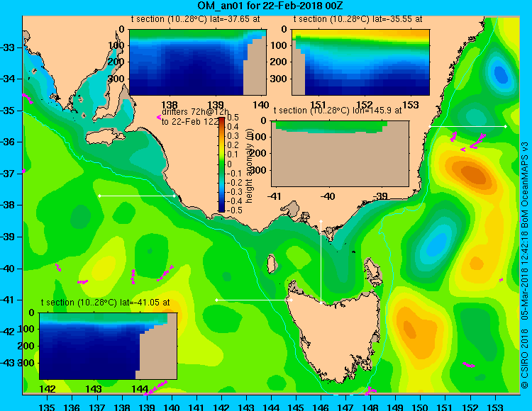Click the dark orange warm eddy near 152E 37S
The image size is (532, 411).
(x=472, y=173)
